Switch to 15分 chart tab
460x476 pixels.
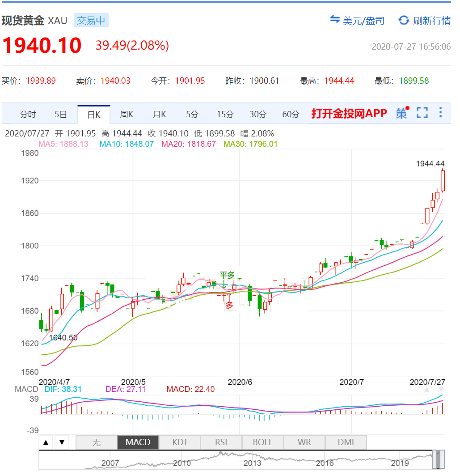(225, 115)
